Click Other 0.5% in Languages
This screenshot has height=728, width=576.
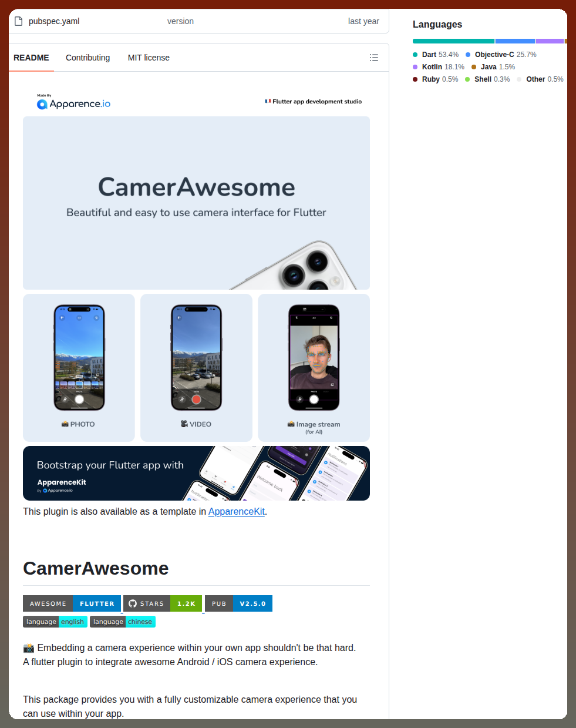click(540, 79)
